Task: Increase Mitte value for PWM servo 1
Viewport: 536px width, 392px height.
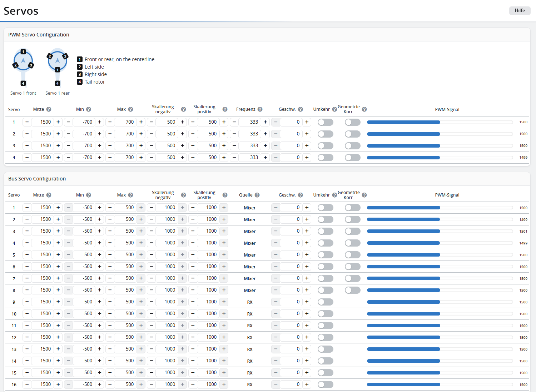Action: point(58,122)
